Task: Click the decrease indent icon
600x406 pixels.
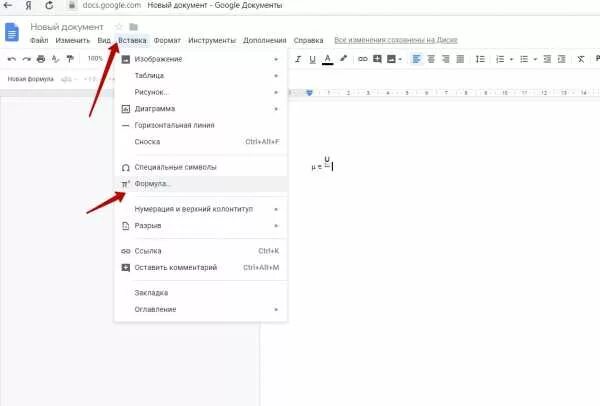Action: [547, 59]
